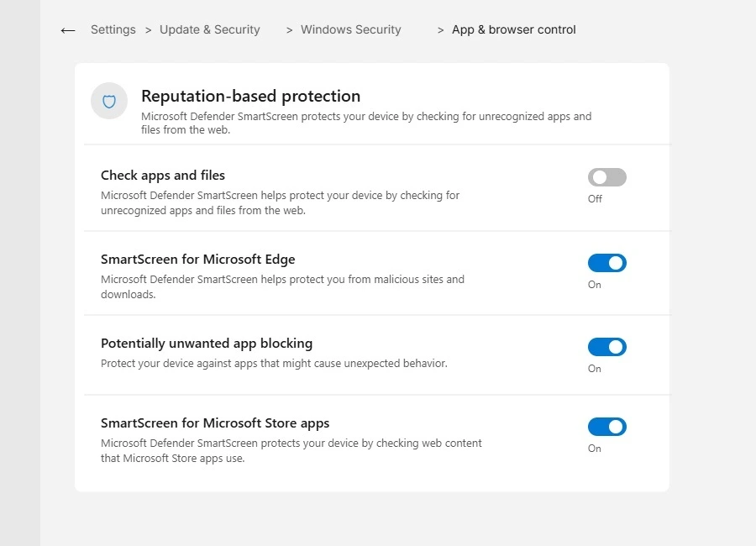This screenshot has width=756, height=546.
Task: Go to Settings in the breadcrumb
Action: point(113,29)
